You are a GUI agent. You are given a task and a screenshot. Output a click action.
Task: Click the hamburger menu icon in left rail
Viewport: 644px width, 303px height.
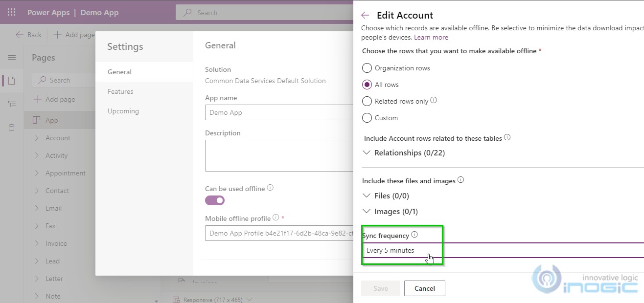coord(12,58)
